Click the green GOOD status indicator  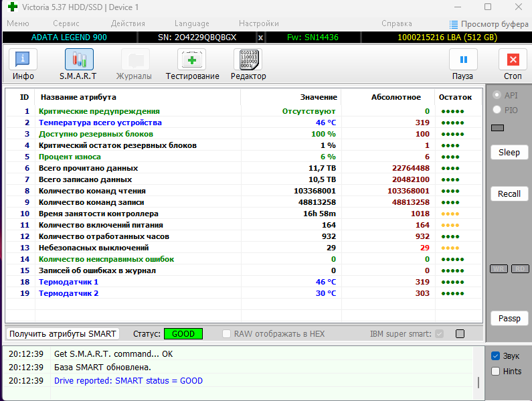coord(183,334)
